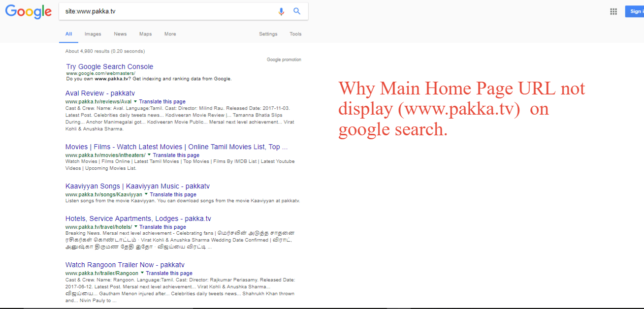
Task: Switch to the Maps tab
Action: (145, 34)
